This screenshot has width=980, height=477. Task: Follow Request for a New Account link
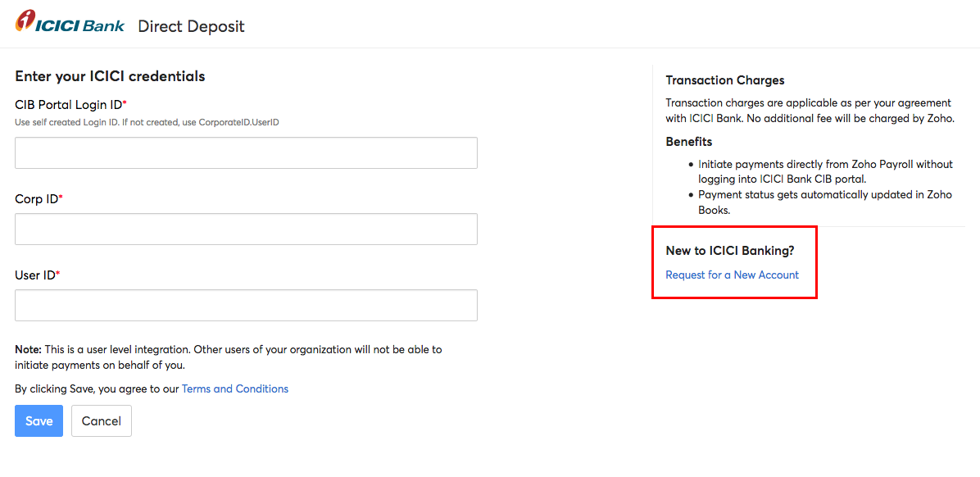[x=732, y=275]
